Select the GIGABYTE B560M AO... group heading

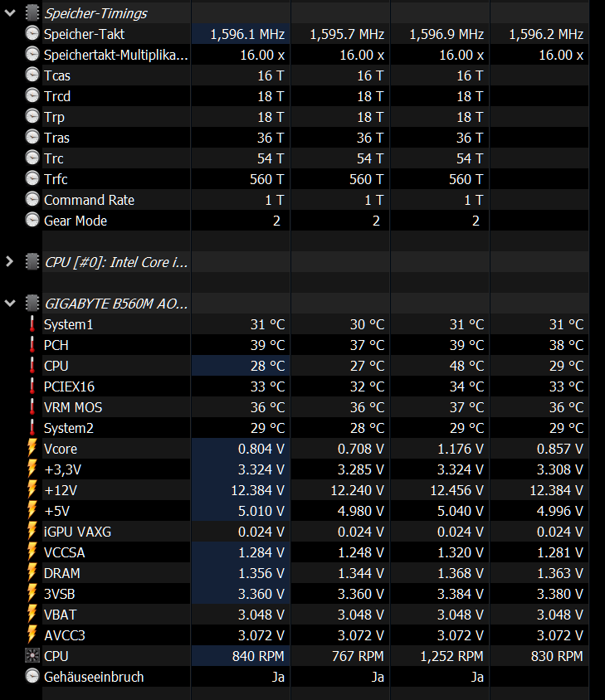(x=116, y=304)
